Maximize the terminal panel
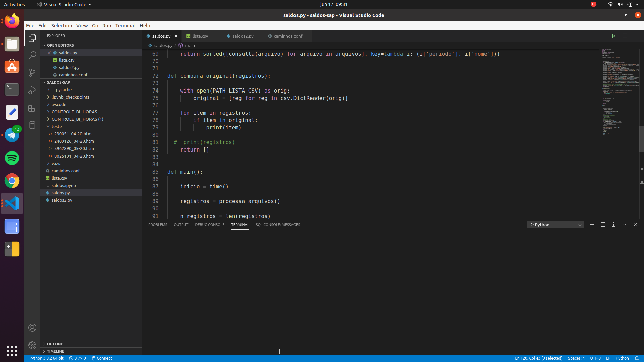Image resolution: width=644 pixels, height=362 pixels. (624, 225)
